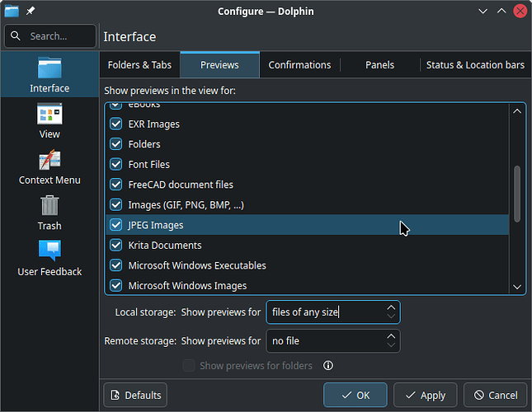
Task: Select the 'EXR Images' row text
Action: (x=153, y=124)
